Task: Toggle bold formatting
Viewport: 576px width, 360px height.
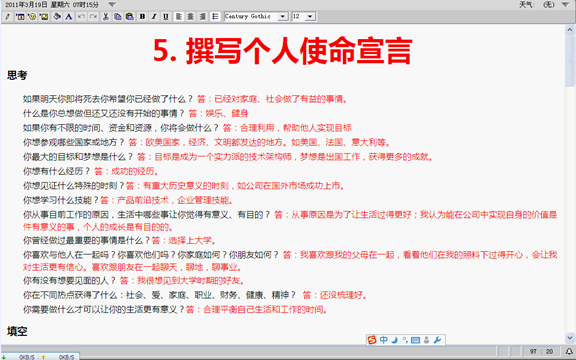Action: coord(142,17)
